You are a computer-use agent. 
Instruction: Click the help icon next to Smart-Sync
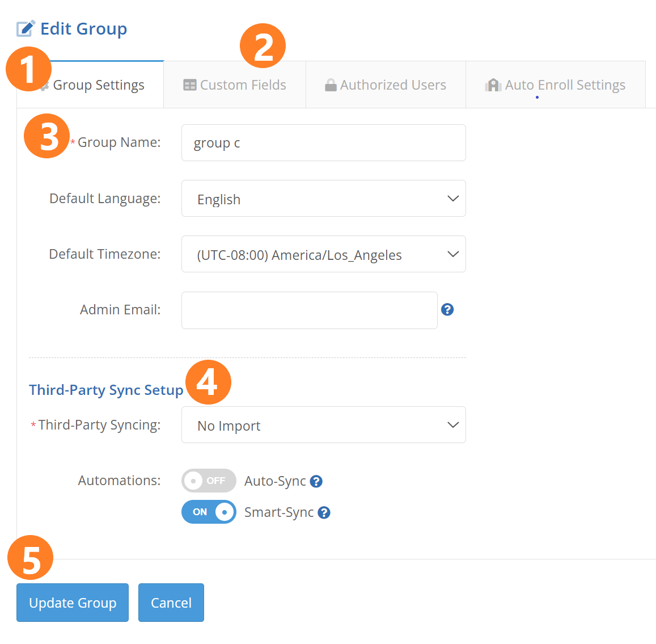[x=324, y=512]
